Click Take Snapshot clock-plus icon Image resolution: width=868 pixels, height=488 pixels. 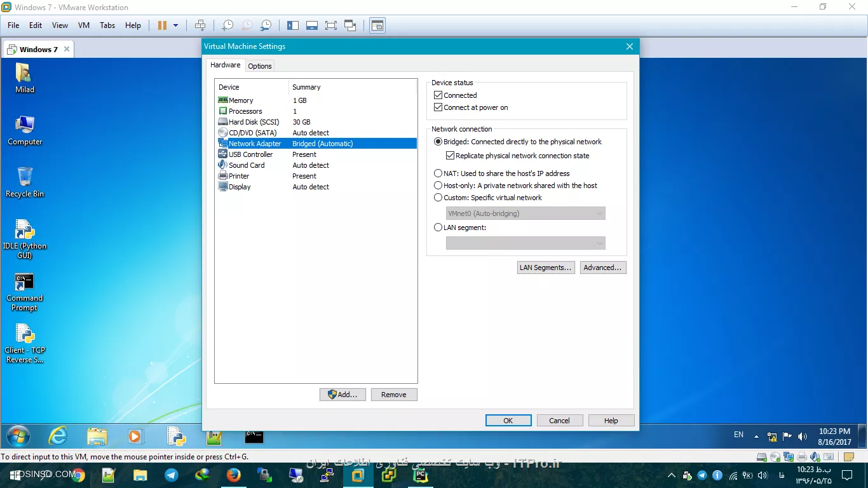(227, 25)
